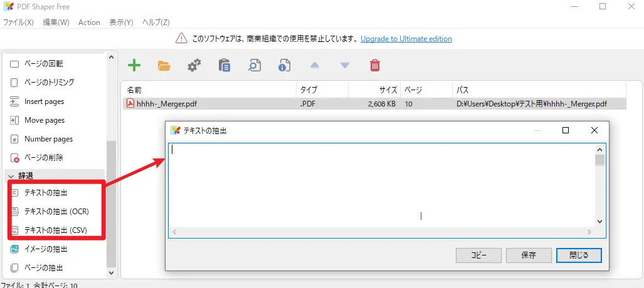Open the file info document icon

284,66
